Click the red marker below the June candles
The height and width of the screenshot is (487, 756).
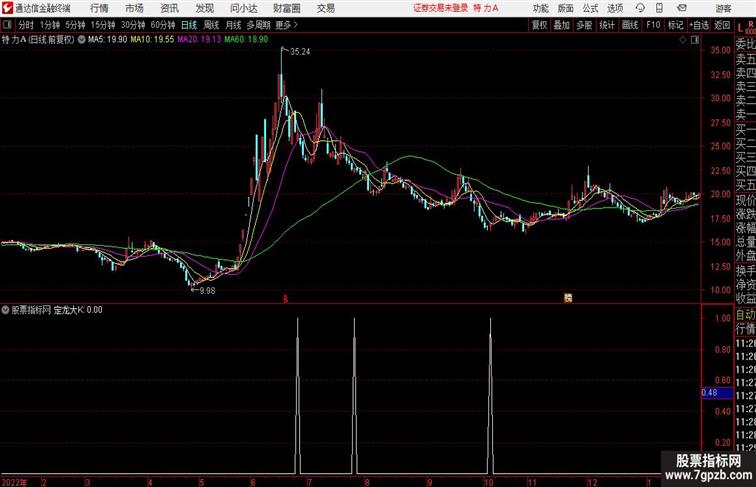tap(285, 299)
